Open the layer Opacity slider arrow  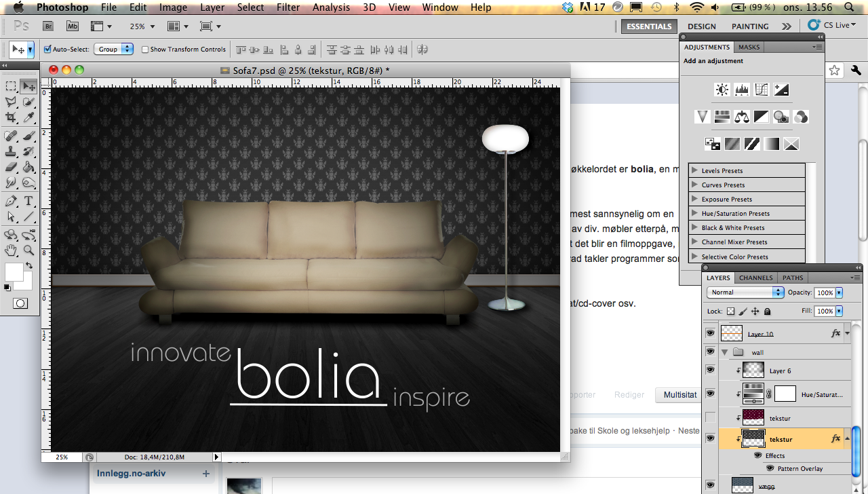point(839,292)
